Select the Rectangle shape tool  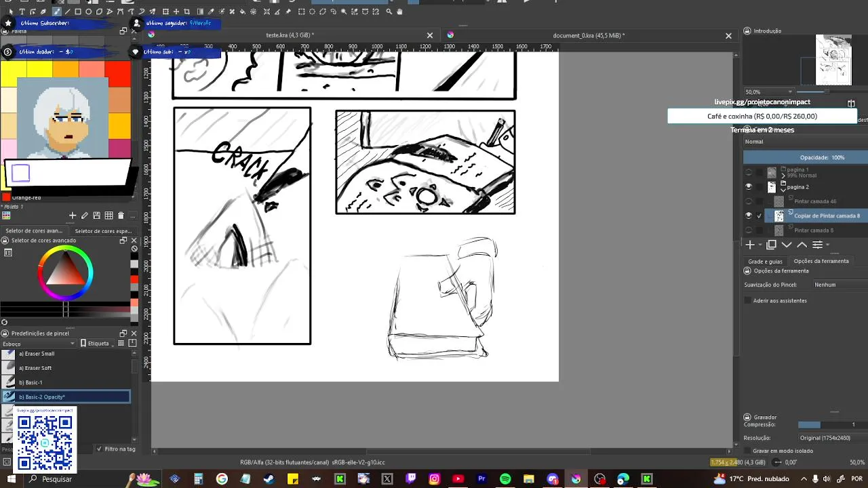tap(78, 12)
